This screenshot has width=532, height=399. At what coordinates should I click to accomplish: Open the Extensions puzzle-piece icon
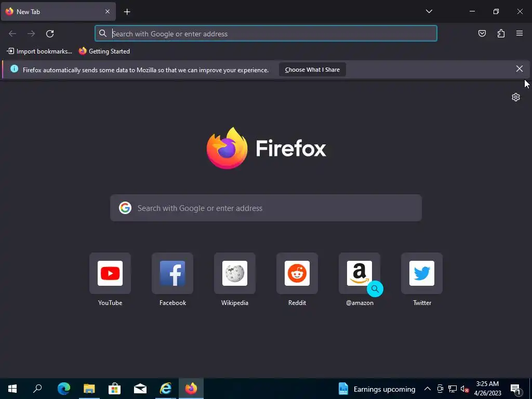(501, 33)
